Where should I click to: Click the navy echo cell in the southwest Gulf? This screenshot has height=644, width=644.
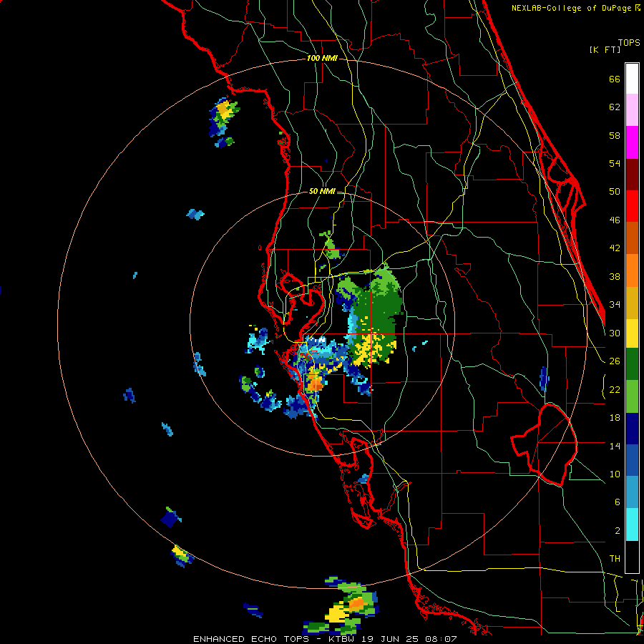pos(170,519)
